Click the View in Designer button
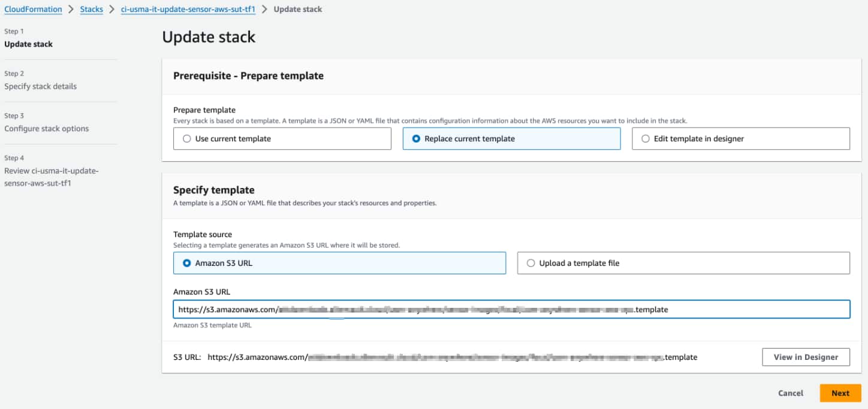 (x=806, y=357)
